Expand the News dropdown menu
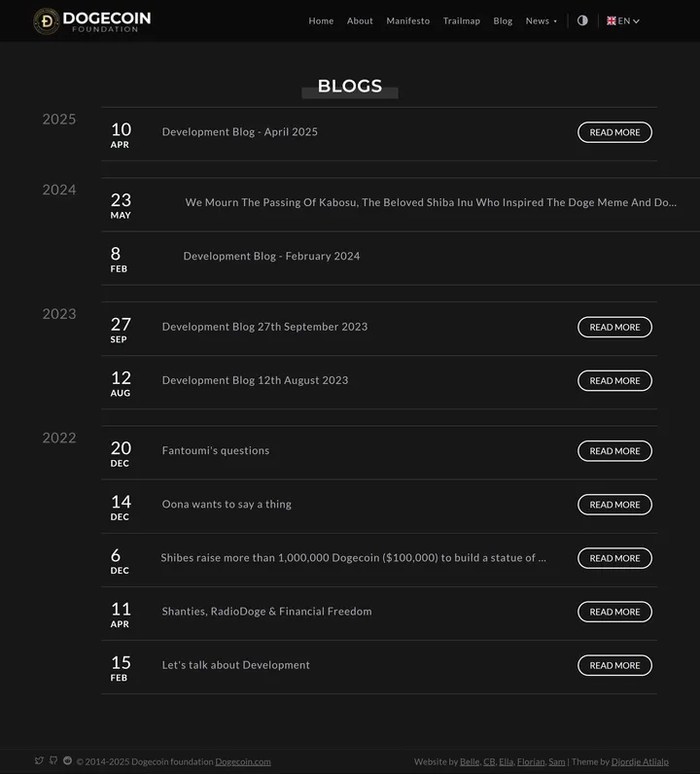 541,20
